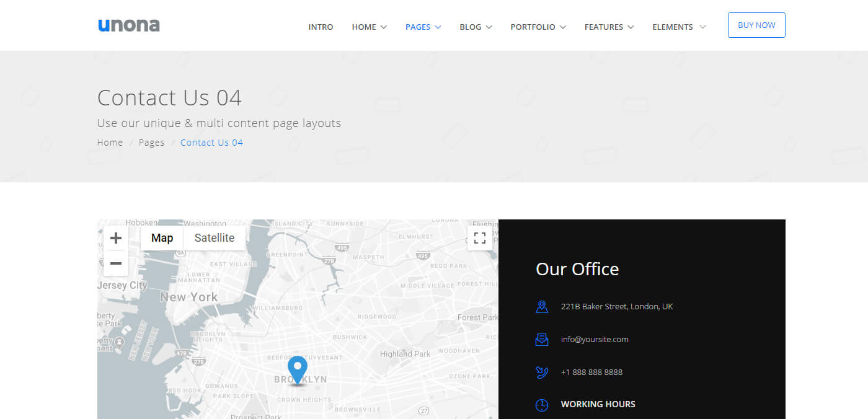Switch the map back to Map view
Screen dimensions: 868x419
[162, 237]
